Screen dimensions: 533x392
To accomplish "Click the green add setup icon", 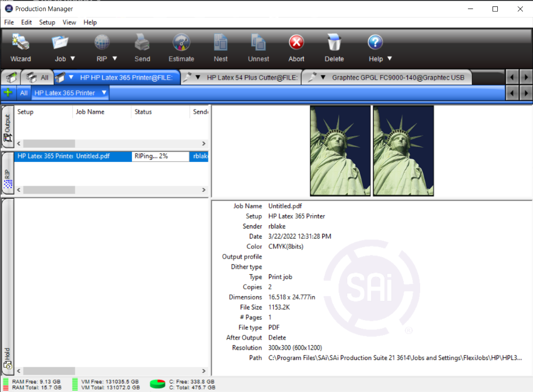I will point(7,93).
